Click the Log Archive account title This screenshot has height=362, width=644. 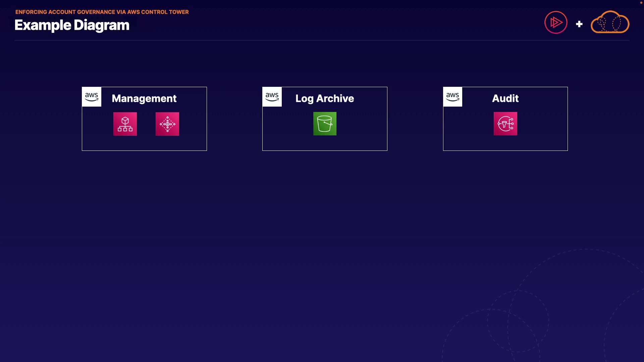[324, 99]
